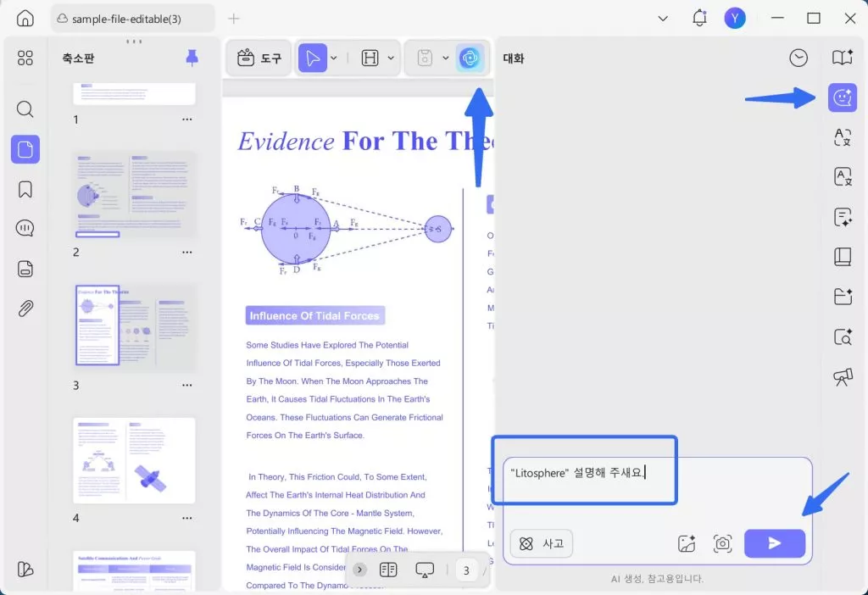Select the H header tool
The height and width of the screenshot is (595, 868).
pyautogui.click(x=370, y=58)
